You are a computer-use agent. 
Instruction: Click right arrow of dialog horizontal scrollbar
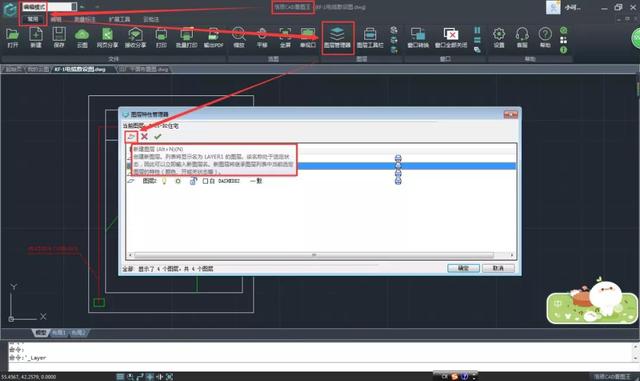[512, 255]
